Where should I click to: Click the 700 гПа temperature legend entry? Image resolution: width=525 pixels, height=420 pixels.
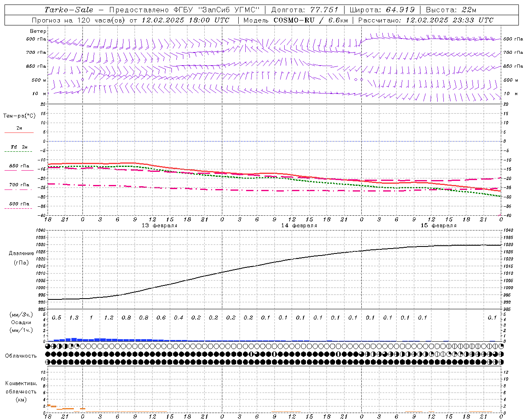click(19, 185)
